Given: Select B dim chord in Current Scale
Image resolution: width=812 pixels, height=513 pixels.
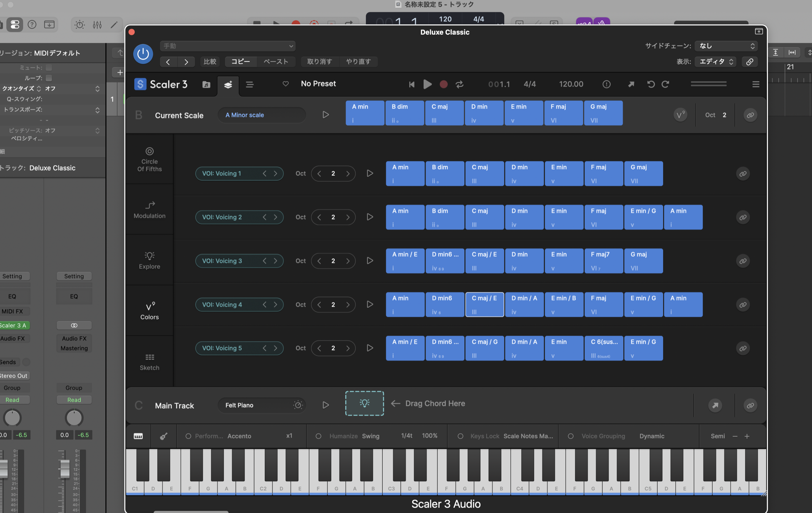Looking at the screenshot, I should tap(405, 113).
